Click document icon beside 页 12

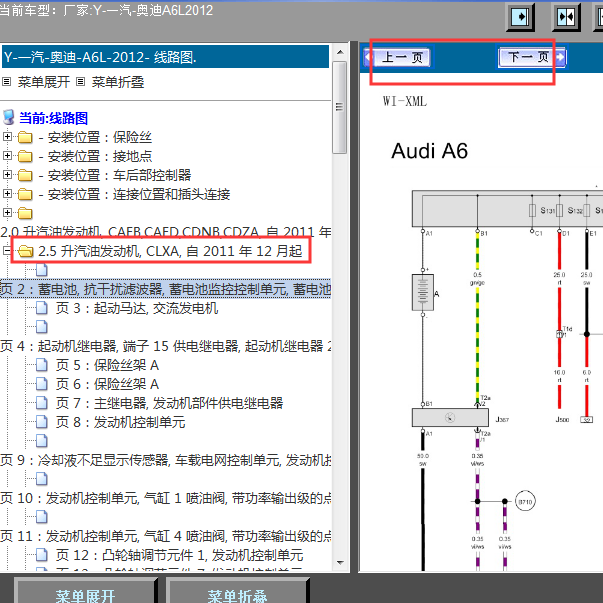click(42, 555)
